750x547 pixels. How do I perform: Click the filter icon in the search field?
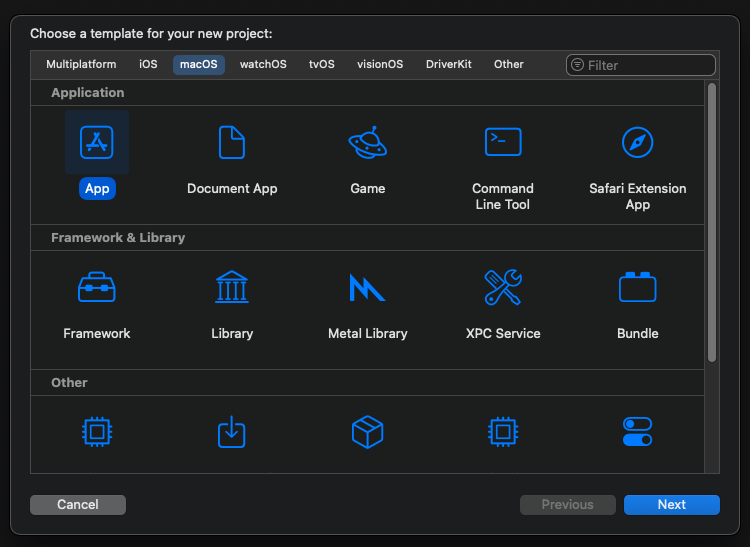[577, 65]
